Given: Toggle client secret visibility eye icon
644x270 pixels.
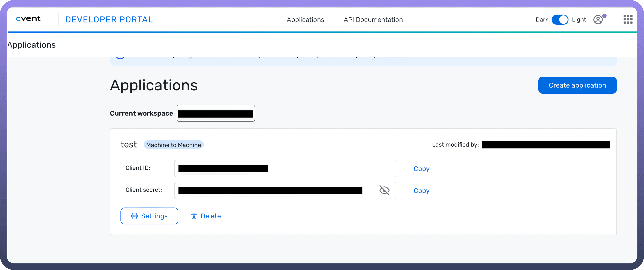Looking at the screenshot, I should coord(384,190).
